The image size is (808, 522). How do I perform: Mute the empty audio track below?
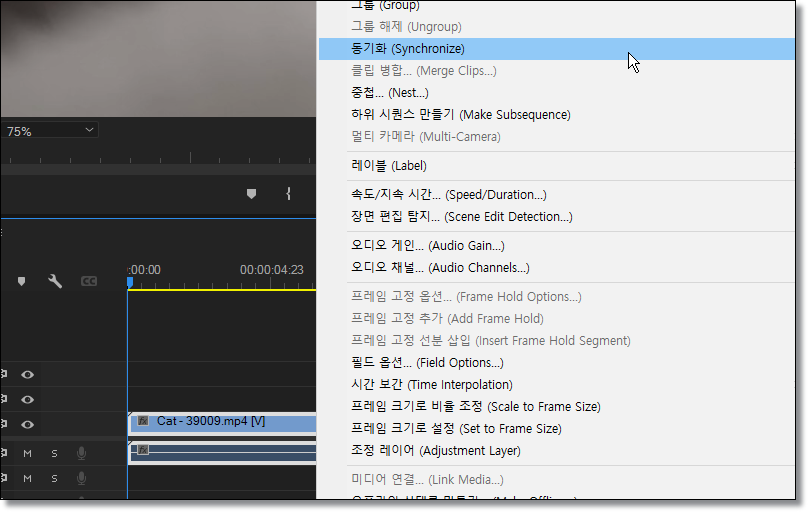pos(27,479)
